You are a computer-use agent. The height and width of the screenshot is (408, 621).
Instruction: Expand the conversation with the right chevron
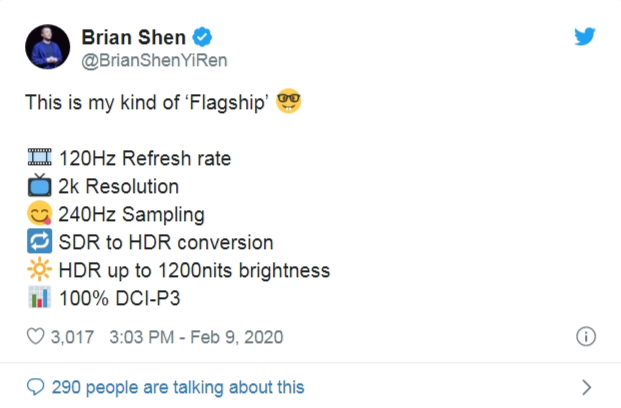pos(587,387)
